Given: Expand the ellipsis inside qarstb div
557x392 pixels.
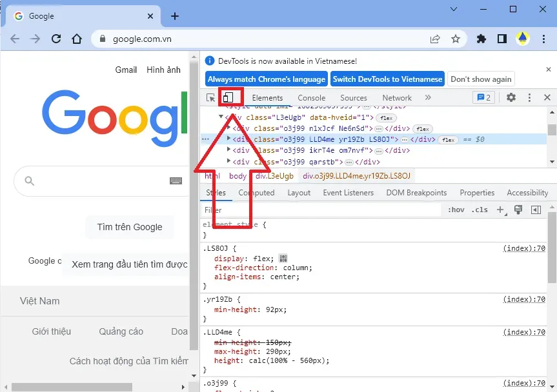Looking at the screenshot, I should [x=349, y=163].
